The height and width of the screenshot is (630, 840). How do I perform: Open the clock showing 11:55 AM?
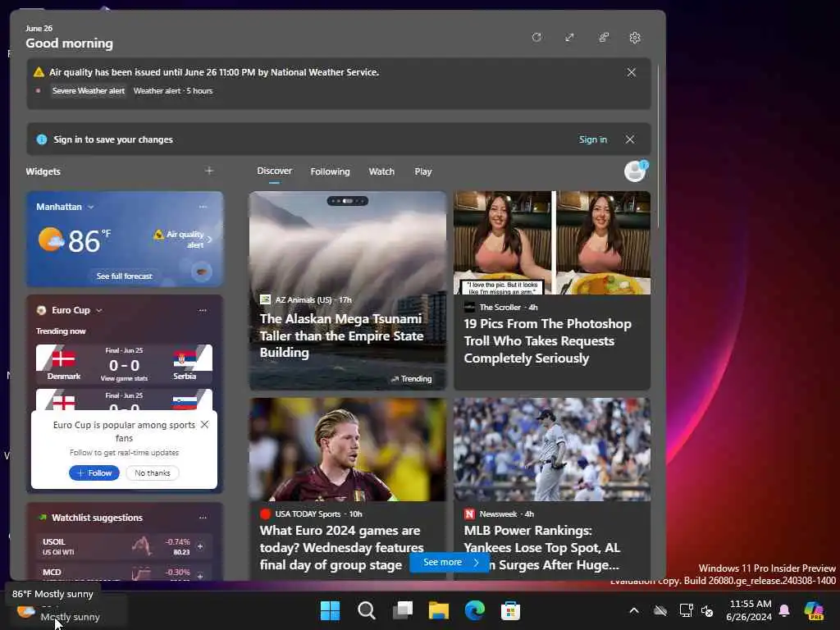(x=750, y=610)
